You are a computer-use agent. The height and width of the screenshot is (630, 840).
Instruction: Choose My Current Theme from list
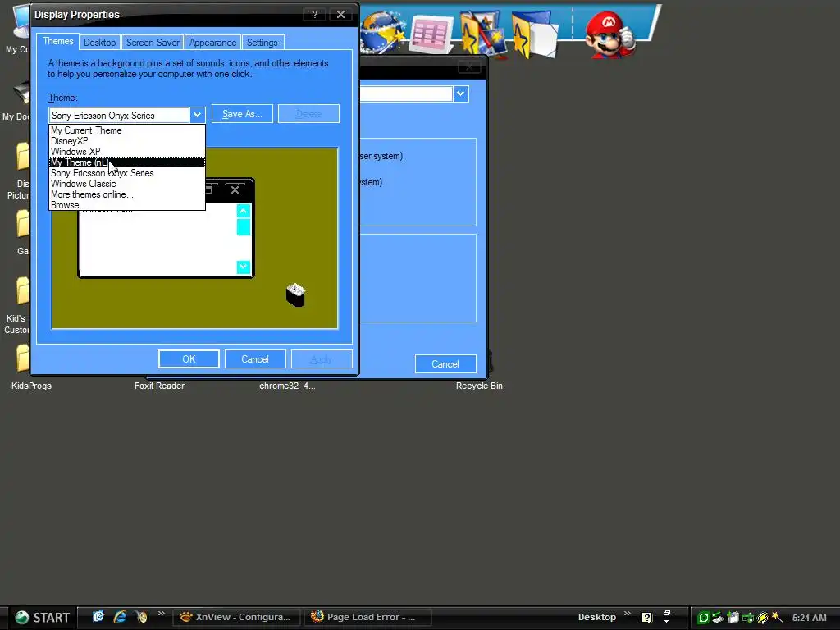[x=127, y=130]
